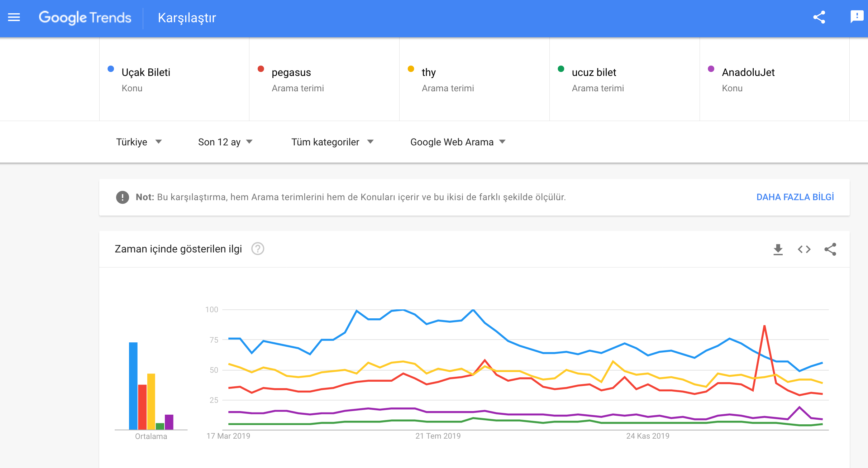Download the chart data as CSV

(x=777, y=249)
